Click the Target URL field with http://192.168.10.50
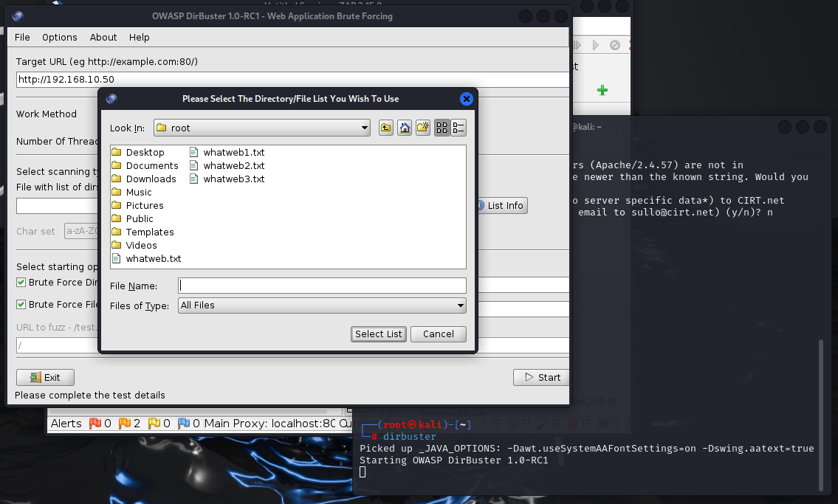 pos(292,80)
